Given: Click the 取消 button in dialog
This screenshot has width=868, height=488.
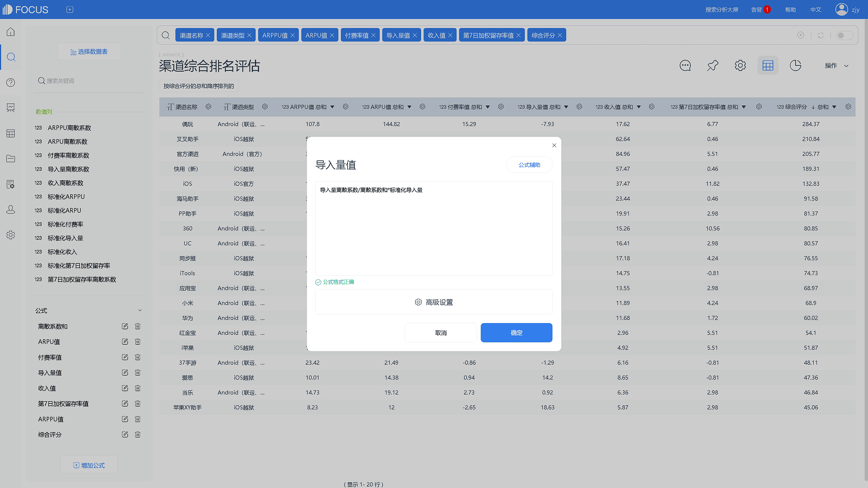Looking at the screenshot, I should (x=441, y=333).
